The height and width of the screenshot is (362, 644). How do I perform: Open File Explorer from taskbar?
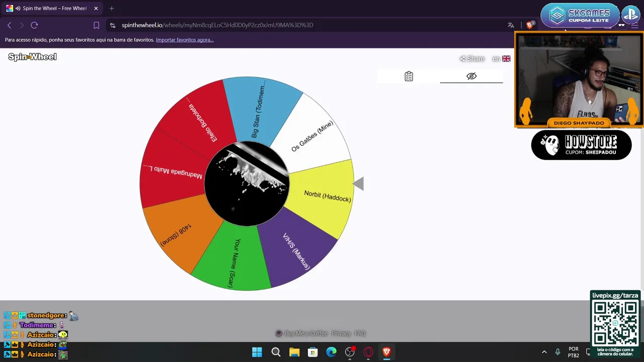tap(294, 352)
